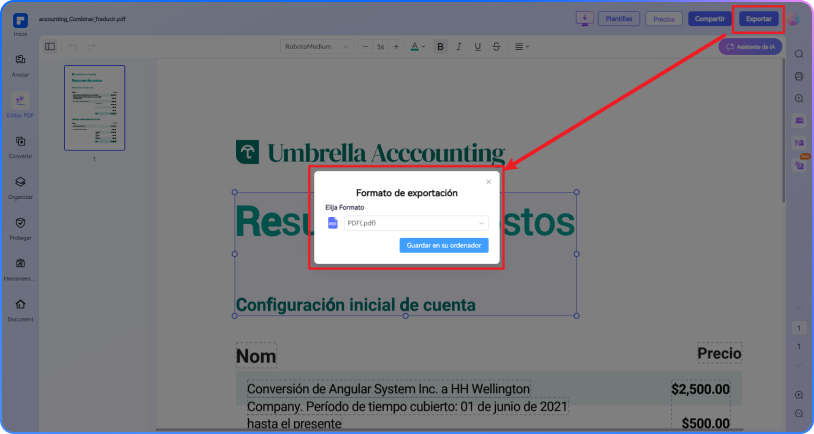The width and height of the screenshot is (814, 434).
Task: Redo the last action
Action: pyautogui.click(x=91, y=47)
